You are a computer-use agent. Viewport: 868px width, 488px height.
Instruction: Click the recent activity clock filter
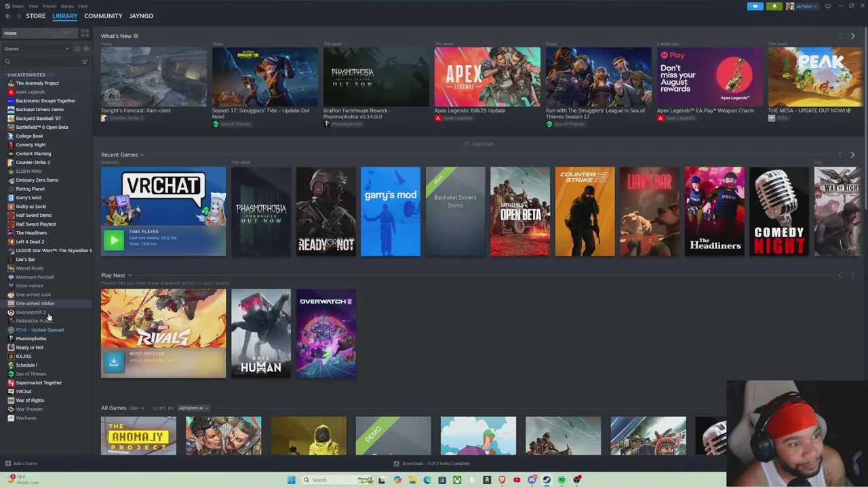click(x=77, y=49)
